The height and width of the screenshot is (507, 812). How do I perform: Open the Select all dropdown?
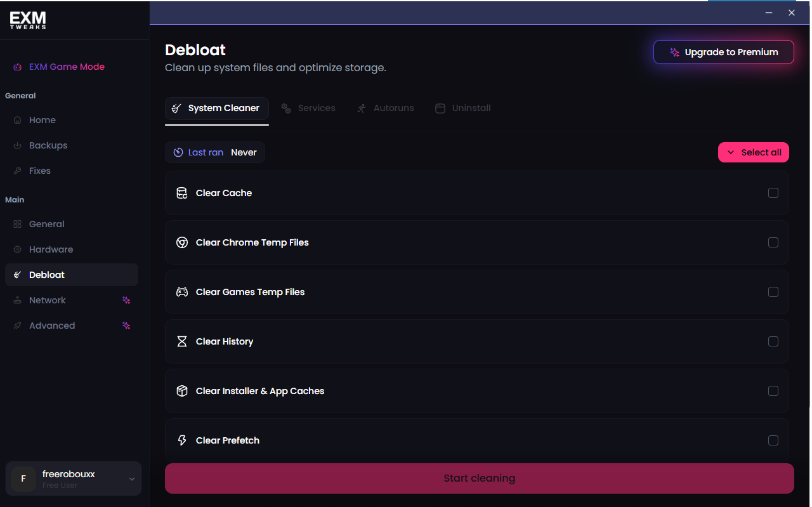754,152
